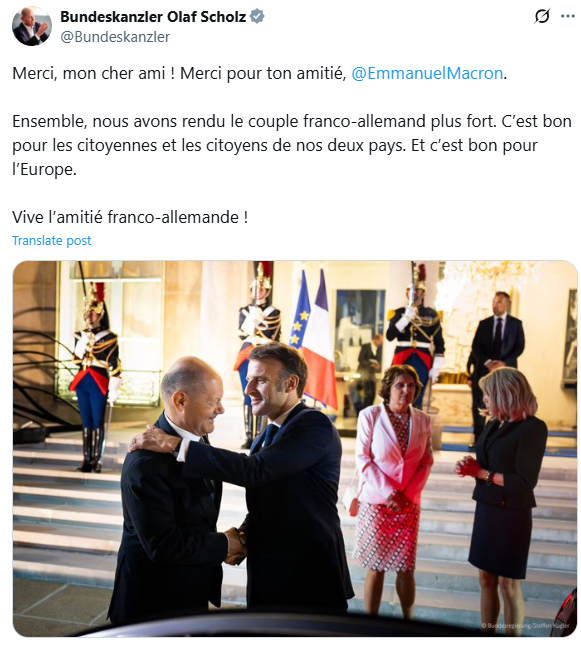Screen dimensions: 581x657
Task: Open the three-dot more options menu
Action: coord(568,16)
